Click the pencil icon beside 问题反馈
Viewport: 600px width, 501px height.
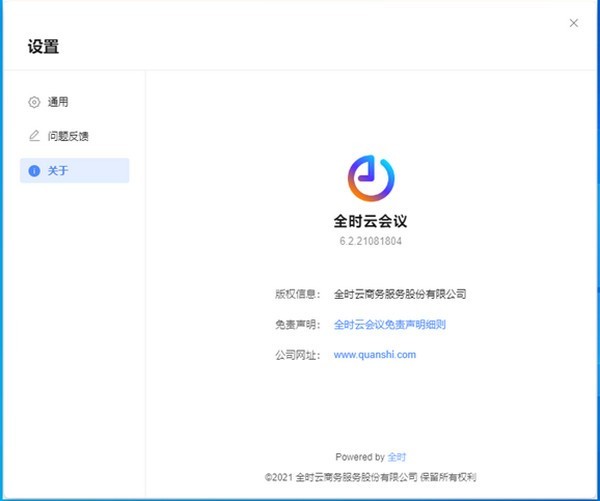[x=34, y=136]
